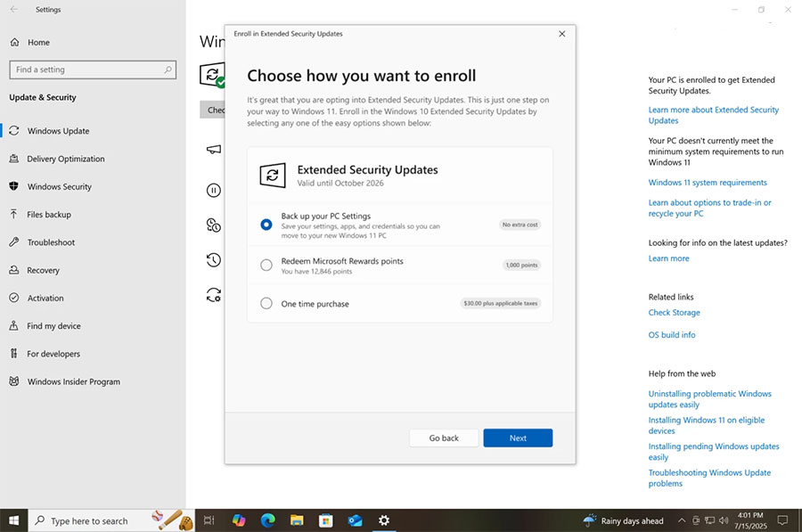The height and width of the screenshot is (532, 802).
Task: Open View update history icon
Action: click(x=212, y=259)
